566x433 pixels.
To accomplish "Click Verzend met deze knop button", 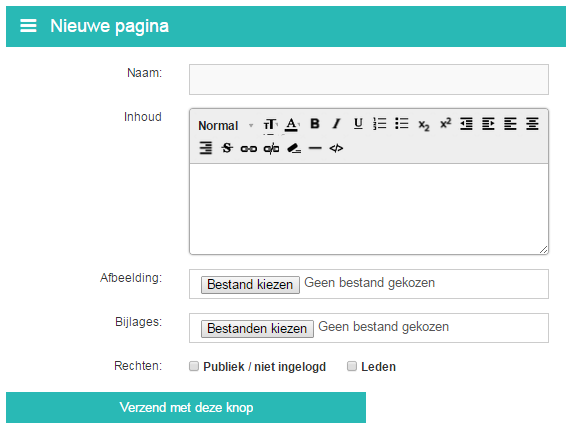I will point(186,407).
